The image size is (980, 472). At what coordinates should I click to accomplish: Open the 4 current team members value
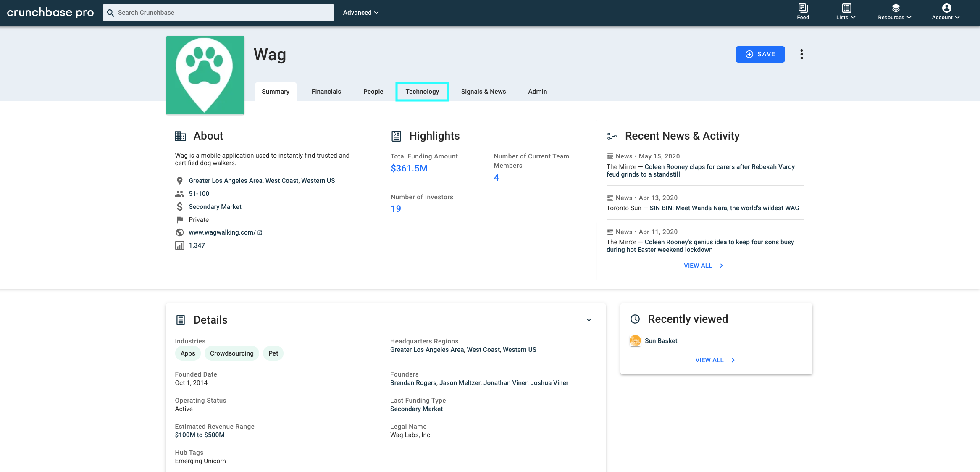pos(496,178)
